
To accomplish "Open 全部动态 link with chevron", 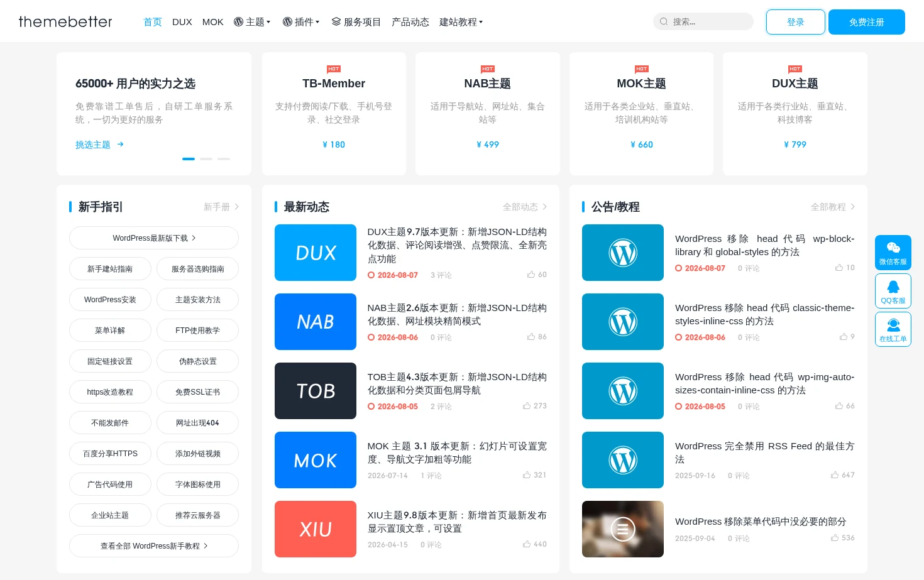I will tap(525, 207).
